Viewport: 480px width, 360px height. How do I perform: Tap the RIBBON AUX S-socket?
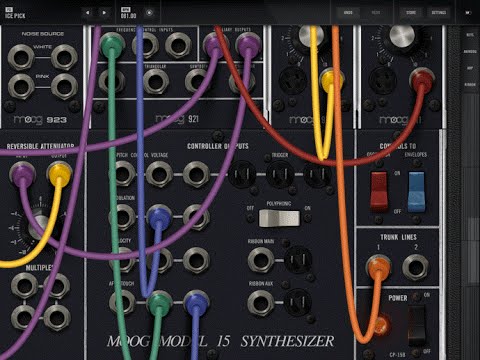point(298,303)
